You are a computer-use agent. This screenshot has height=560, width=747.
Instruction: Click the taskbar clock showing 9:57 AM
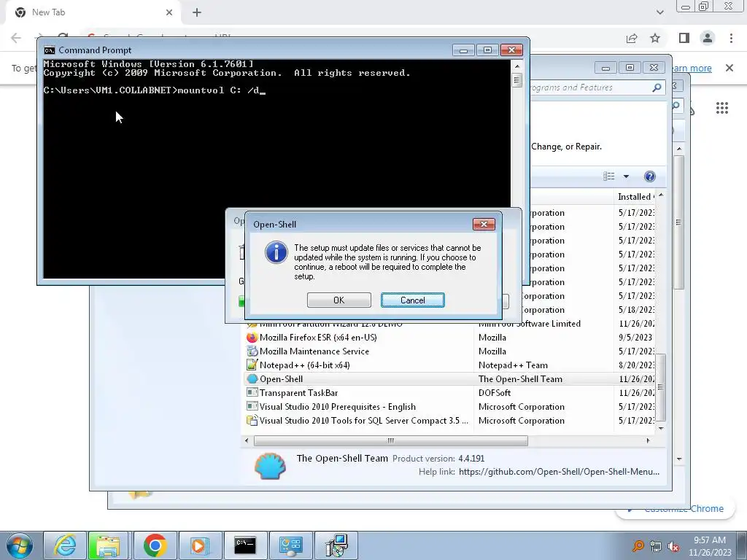click(x=710, y=546)
